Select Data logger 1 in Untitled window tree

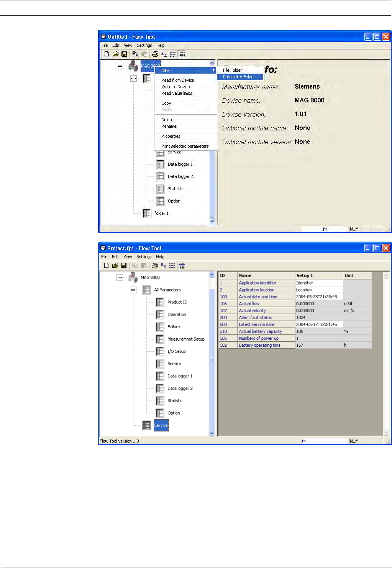(180, 164)
